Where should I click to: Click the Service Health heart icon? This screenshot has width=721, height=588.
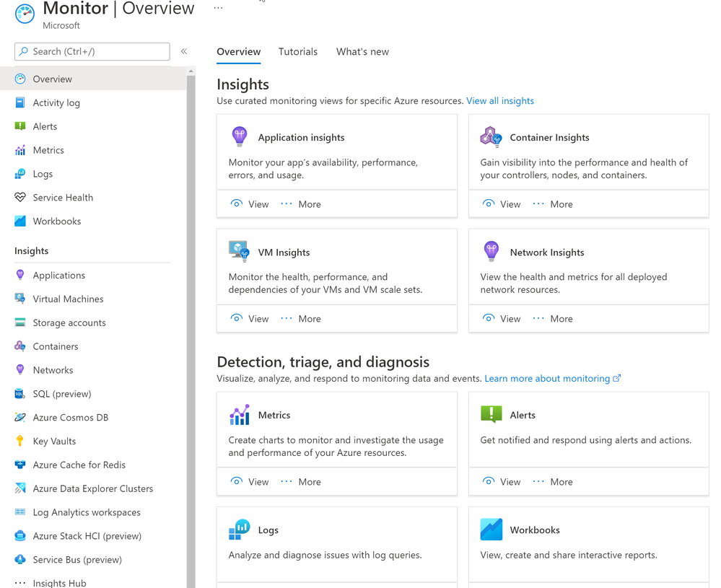click(x=20, y=197)
